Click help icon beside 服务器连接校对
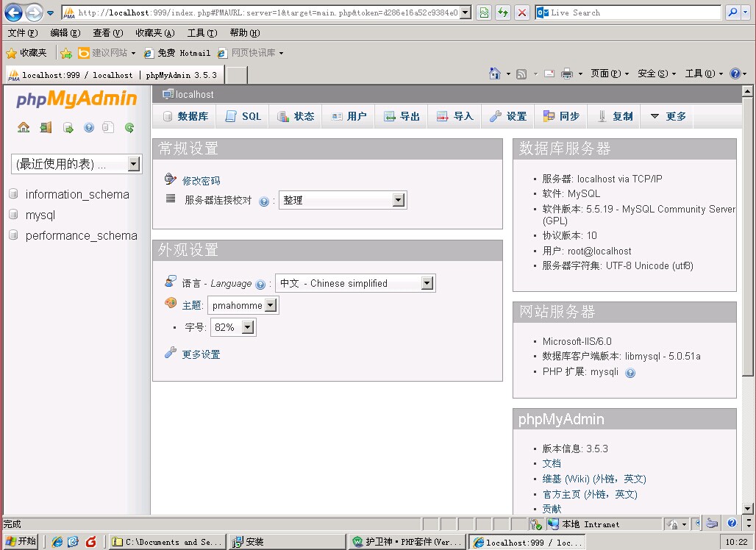Image resolution: width=756 pixels, height=550 pixels. pyautogui.click(x=264, y=201)
